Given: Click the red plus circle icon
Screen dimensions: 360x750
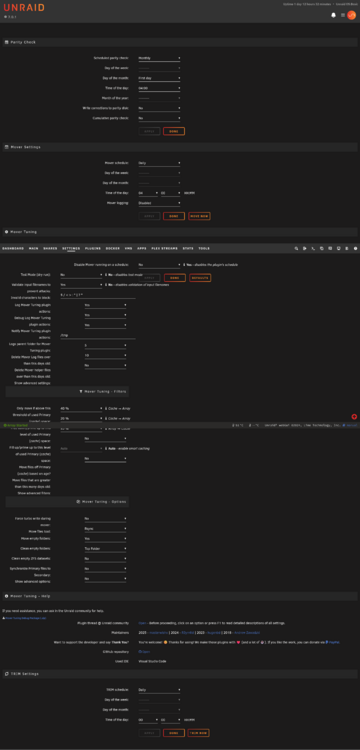Looking at the screenshot, I should (354, 417).
